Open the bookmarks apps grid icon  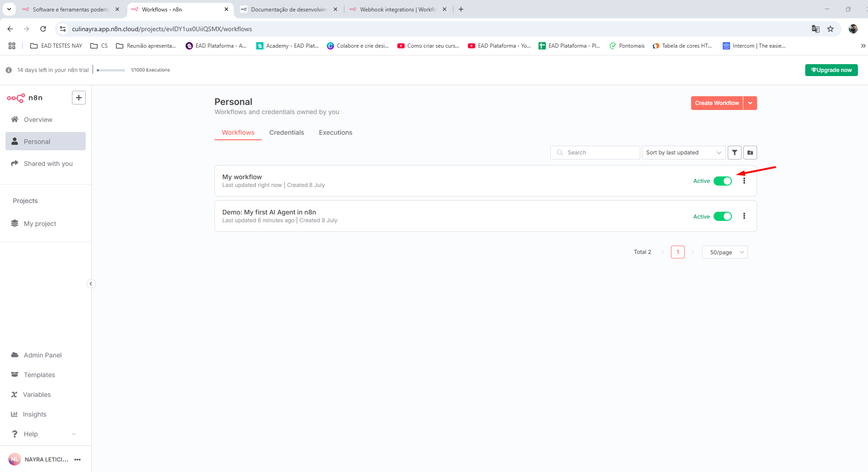click(12, 46)
